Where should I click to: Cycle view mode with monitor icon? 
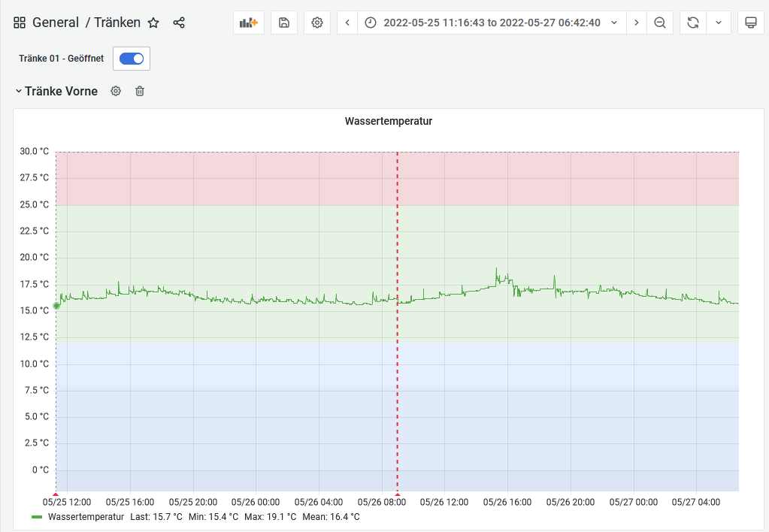coord(750,23)
